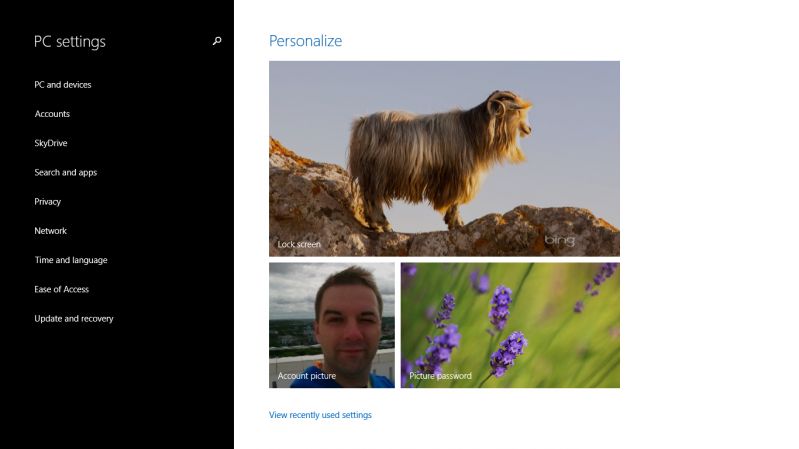Screen dimensions: 799x449
Task: Open PC and devices settings
Action: coord(62,85)
